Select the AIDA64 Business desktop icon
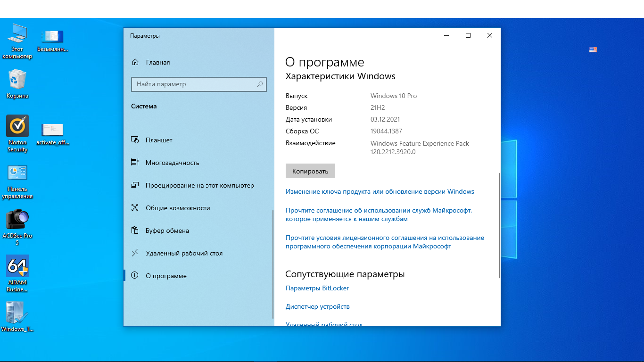The height and width of the screenshot is (362, 644). pyautogui.click(x=17, y=266)
